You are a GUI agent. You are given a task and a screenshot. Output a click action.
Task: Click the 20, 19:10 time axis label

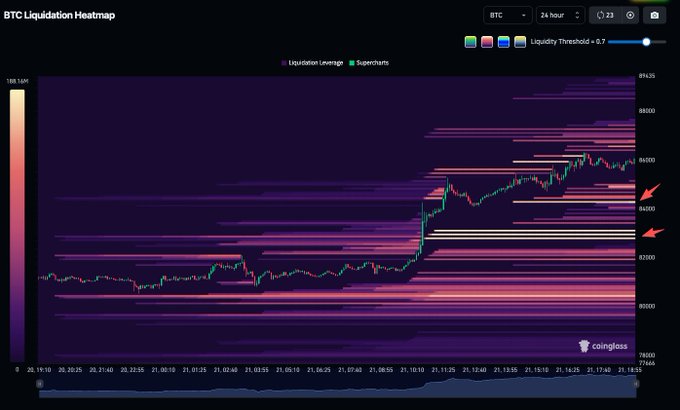coord(39,370)
